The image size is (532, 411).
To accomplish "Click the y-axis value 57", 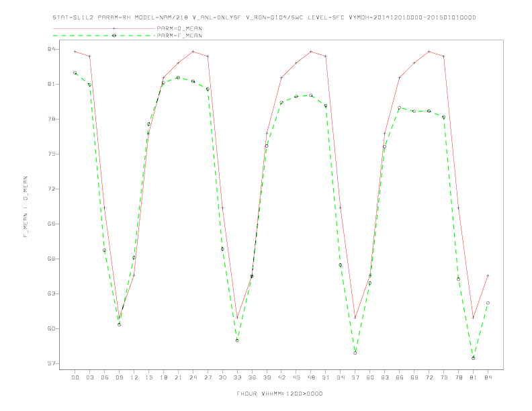I will point(51,363).
